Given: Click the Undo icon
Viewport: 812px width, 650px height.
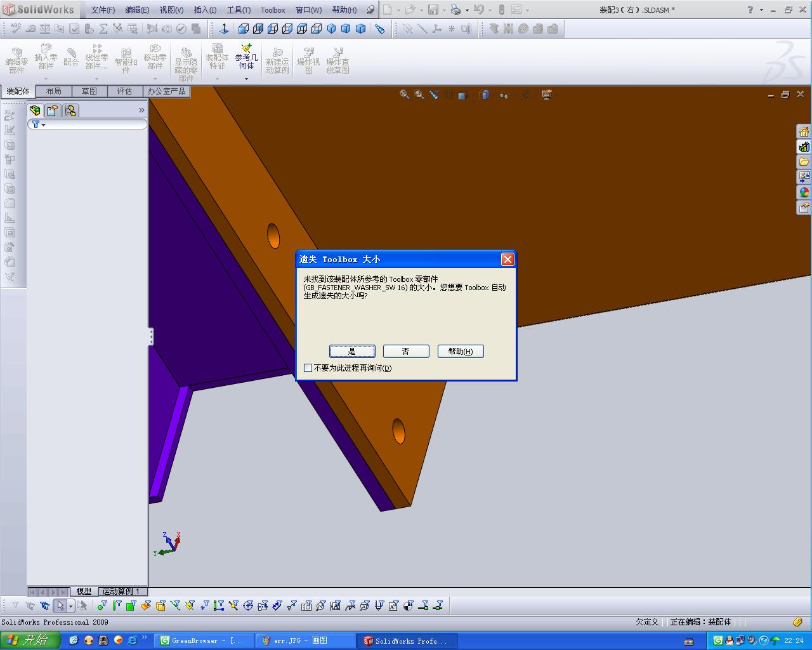Looking at the screenshot, I should click(x=479, y=10).
